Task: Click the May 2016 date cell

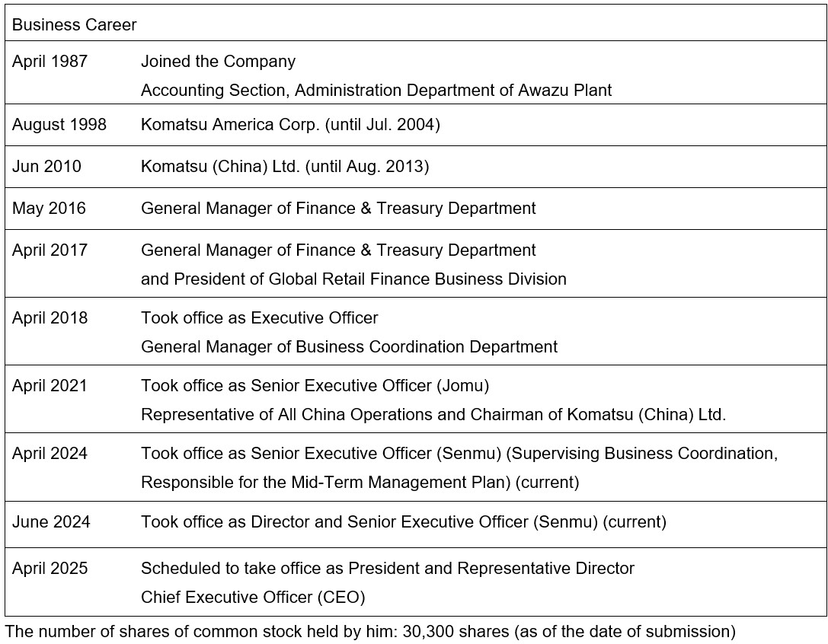Action: click(50, 209)
